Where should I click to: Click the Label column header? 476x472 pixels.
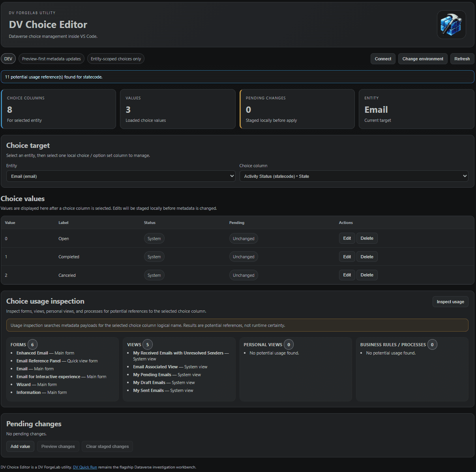point(64,223)
